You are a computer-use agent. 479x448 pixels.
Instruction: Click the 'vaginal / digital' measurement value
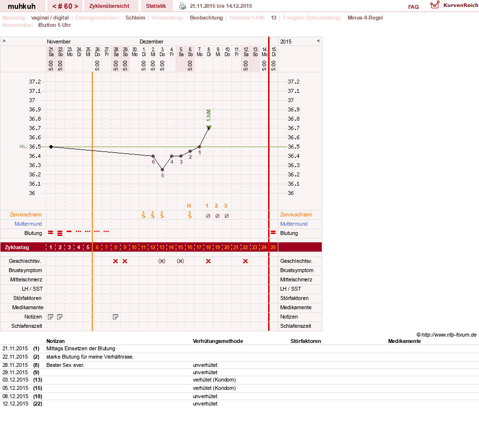coord(50,18)
